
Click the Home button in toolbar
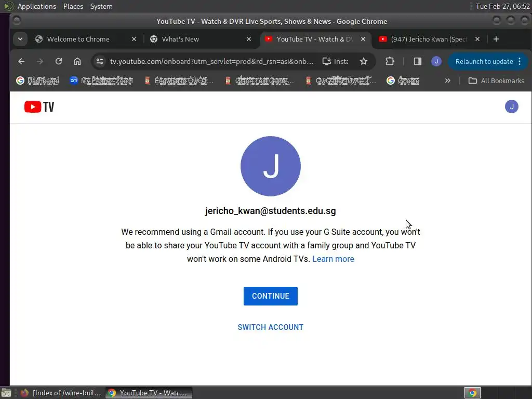pyautogui.click(x=77, y=61)
